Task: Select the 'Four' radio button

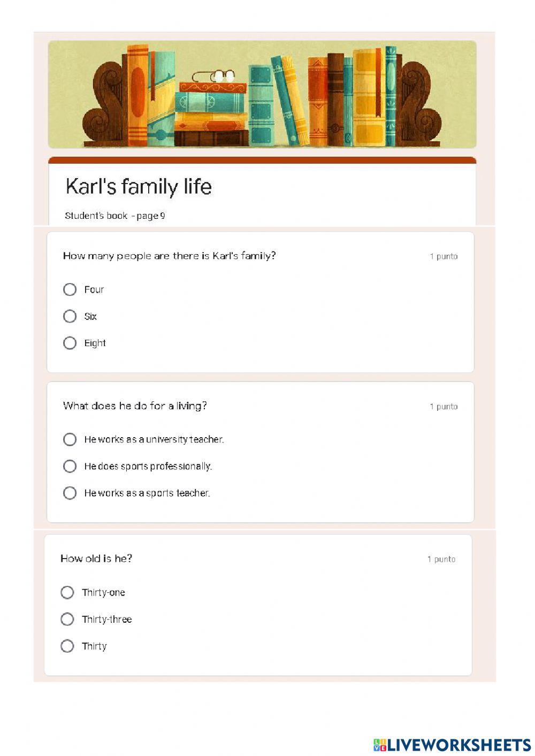Action: (70, 289)
